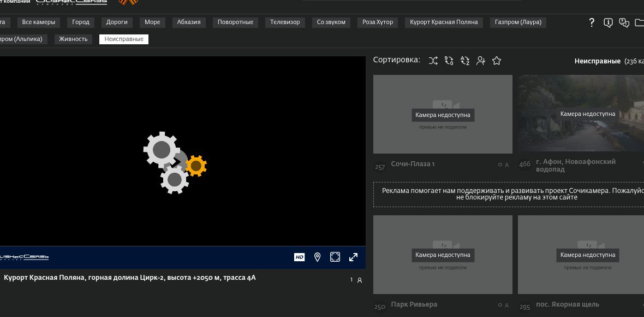
Task: Click the Бизнес Связь logo under the player
Action: click(x=25, y=257)
